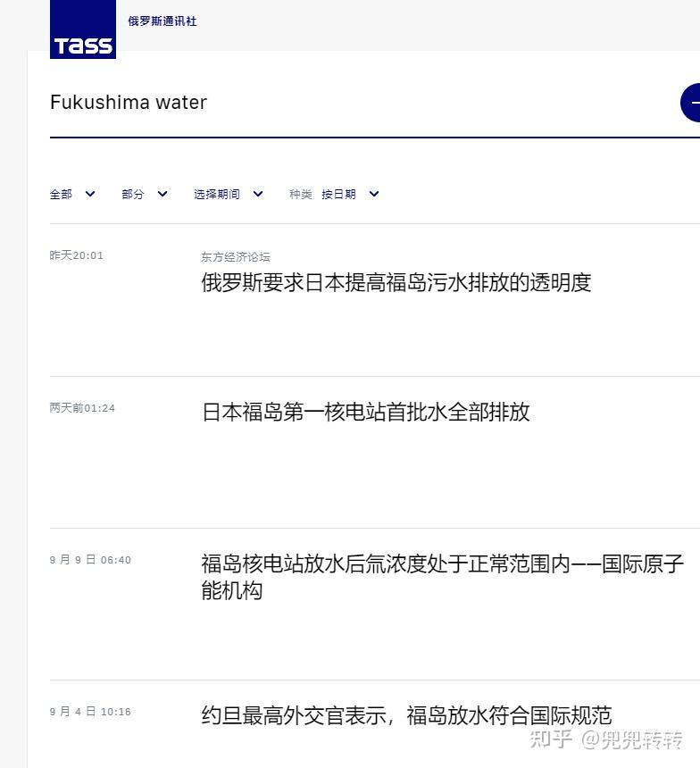
Task: Open article 日本福岛第一核电站首批水全部排放
Action: [366, 412]
